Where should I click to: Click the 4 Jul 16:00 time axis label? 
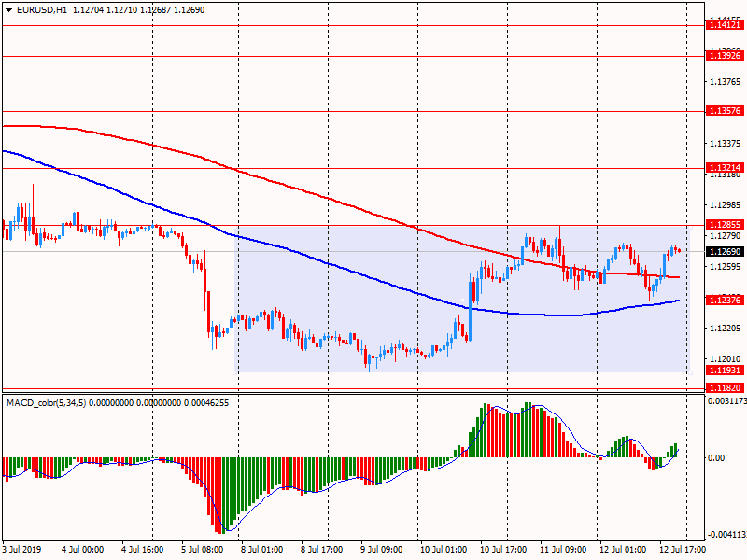tap(143, 549)
